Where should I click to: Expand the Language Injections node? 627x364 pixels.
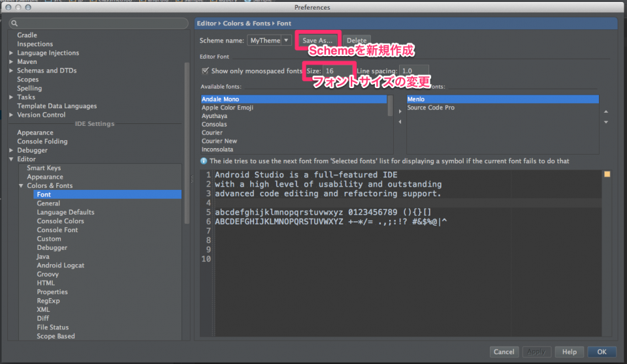11,53
